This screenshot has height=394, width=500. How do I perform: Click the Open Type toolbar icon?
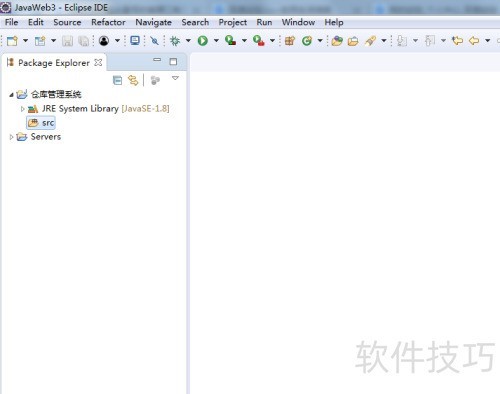[x=337, y=41]
